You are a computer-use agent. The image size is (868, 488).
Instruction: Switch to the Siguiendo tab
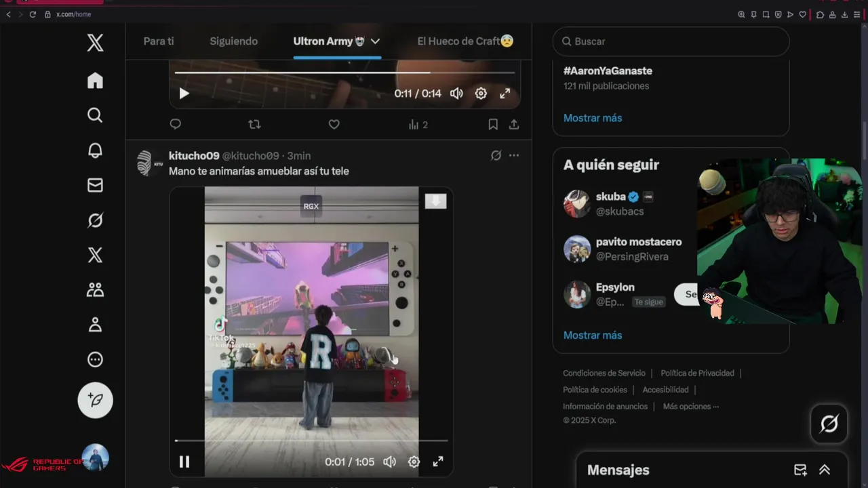[x=233, y=41]
